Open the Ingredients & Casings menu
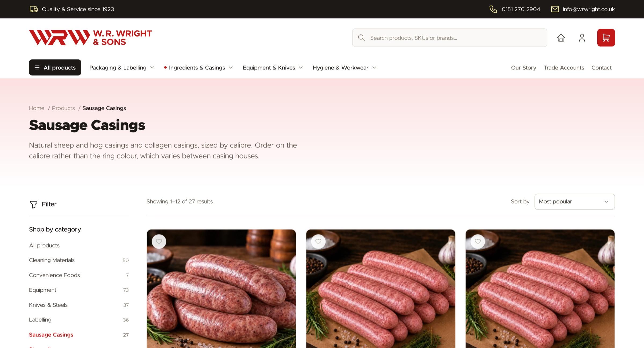 tap(197, 68)
